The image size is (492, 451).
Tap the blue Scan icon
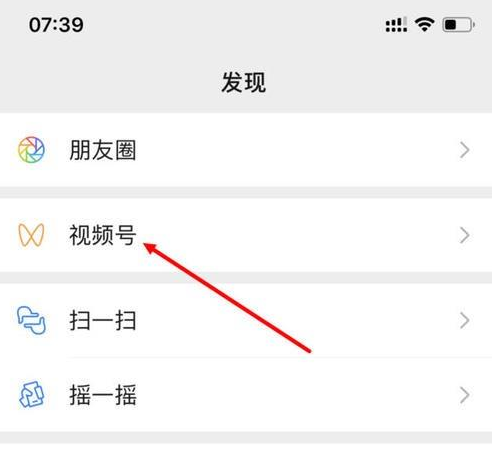click(x=31, y=320)
